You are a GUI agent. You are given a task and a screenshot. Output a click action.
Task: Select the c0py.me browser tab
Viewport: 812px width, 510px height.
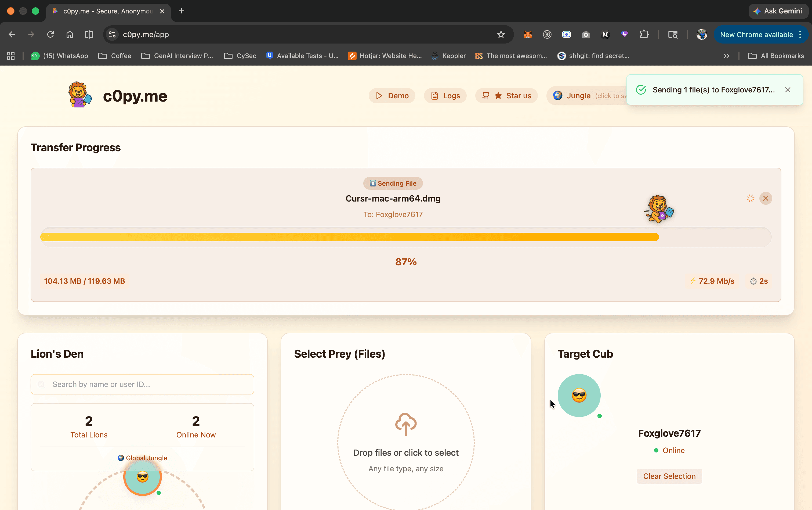[108, 11]
